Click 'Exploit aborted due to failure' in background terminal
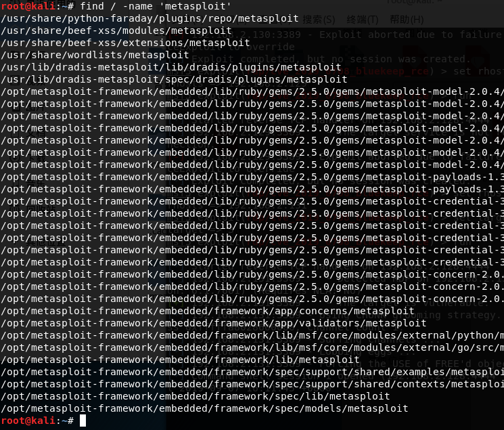The width and height of the screenshot is (504, 430). click(410, 35)
